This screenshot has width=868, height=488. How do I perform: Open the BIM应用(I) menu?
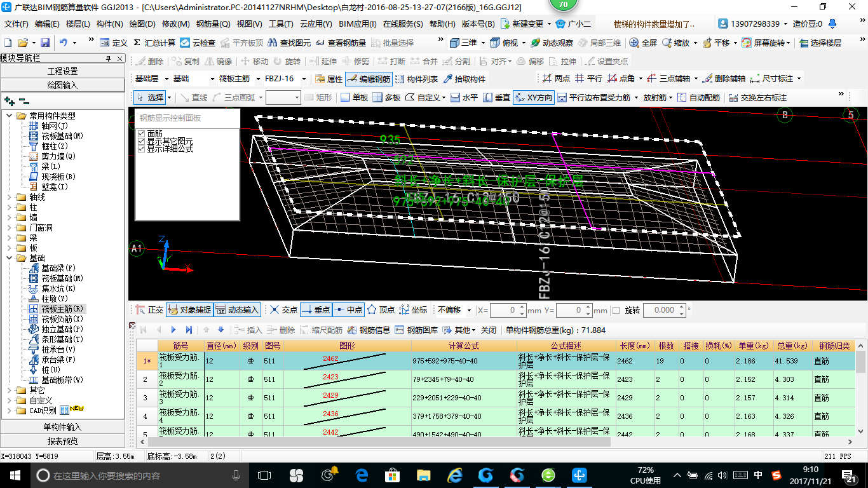pos(357,24)
